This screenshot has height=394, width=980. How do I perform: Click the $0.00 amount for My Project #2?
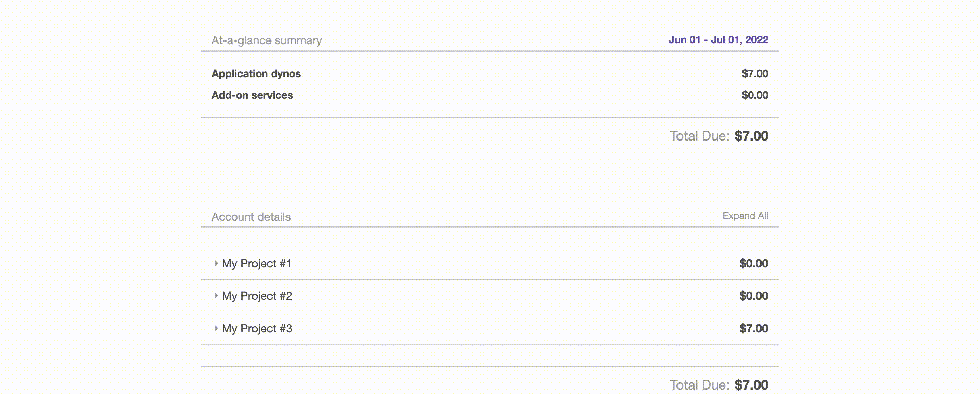[x=753, y=295]
